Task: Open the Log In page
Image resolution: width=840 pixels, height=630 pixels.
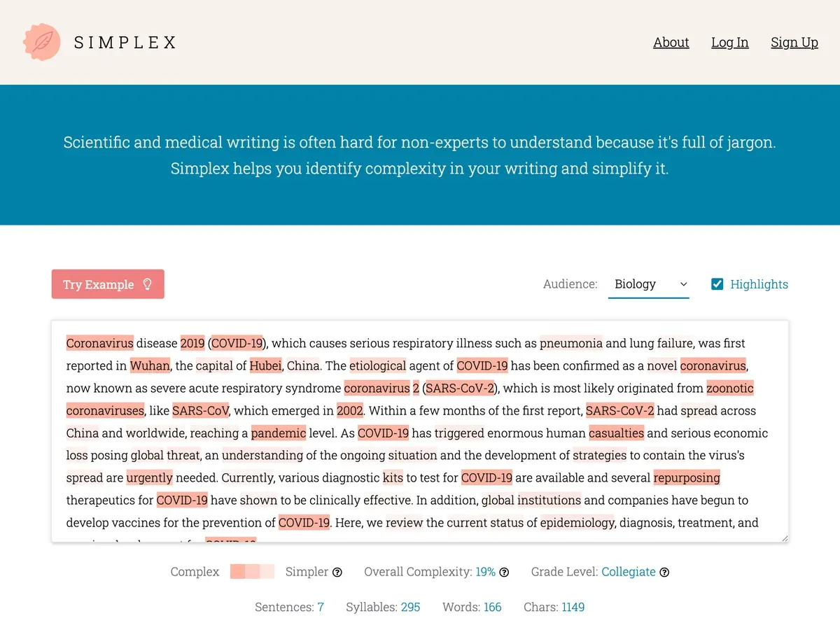Action: coord(729,42)
